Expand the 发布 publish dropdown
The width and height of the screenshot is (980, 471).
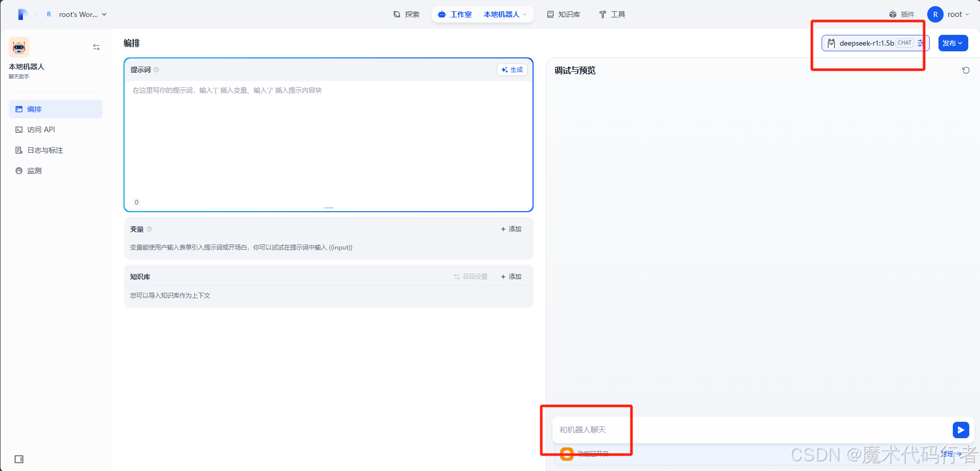click(953, 43)
